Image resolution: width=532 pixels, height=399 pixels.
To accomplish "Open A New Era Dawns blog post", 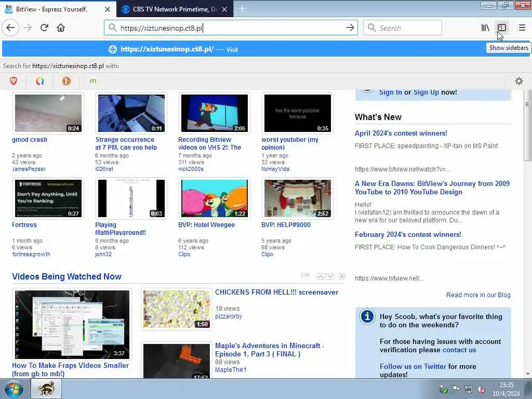I will [432, 188].
